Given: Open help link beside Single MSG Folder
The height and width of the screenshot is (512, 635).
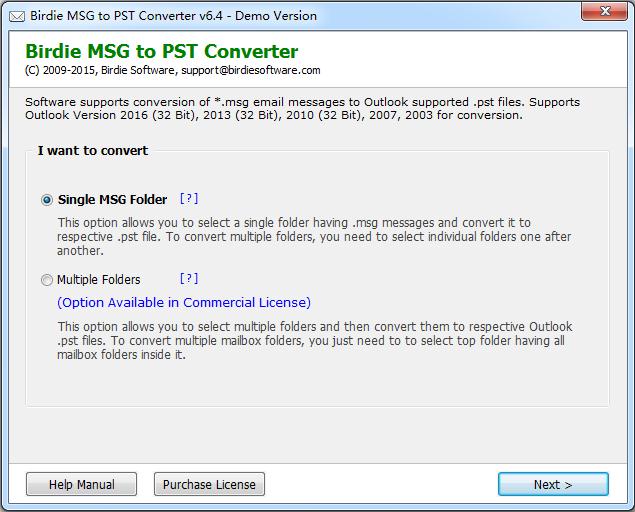Looking at the screenshot, I should [x=189, y=198].
